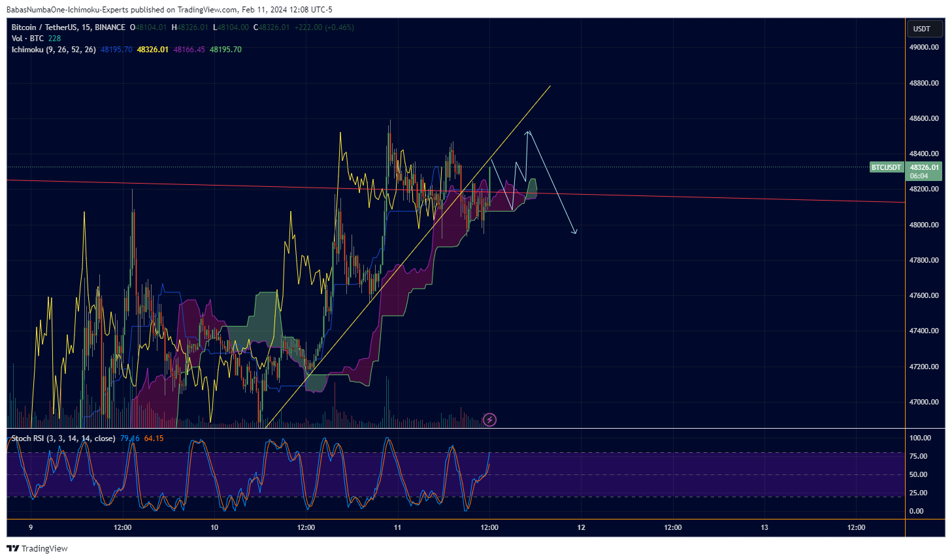Image resolution: width=952 pixels, height=560 pixels.
Task: Click the 100.00 Stoch RSI scale label
Action: click(920, 438)
